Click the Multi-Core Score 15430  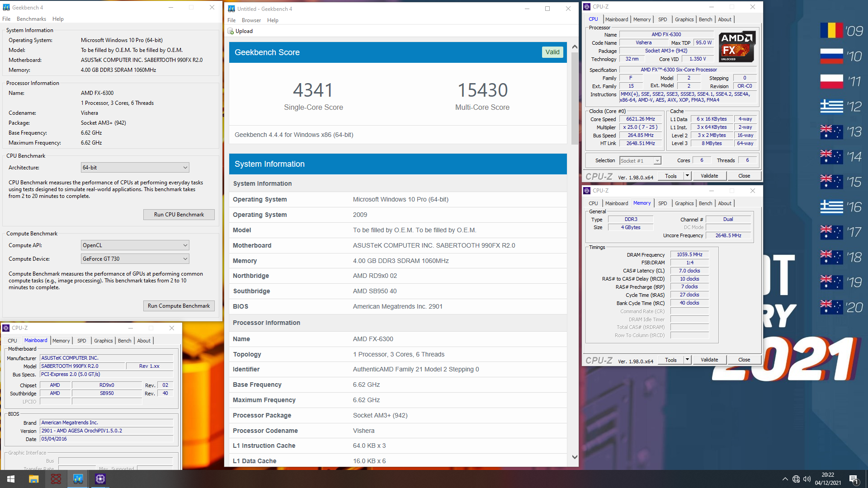coord(482,90)
